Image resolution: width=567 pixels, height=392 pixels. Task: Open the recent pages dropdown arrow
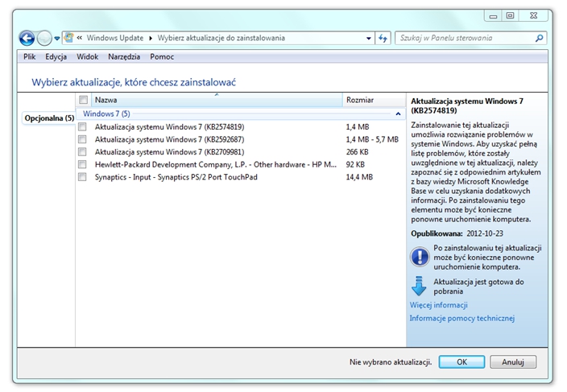(x=57, y=39)
